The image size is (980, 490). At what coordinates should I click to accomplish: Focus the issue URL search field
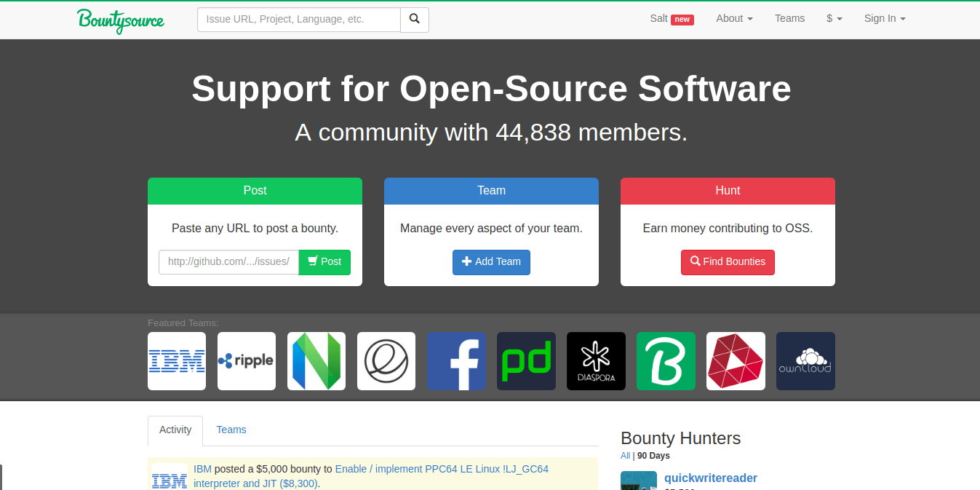pyautogui.click(x=299, y=20)
